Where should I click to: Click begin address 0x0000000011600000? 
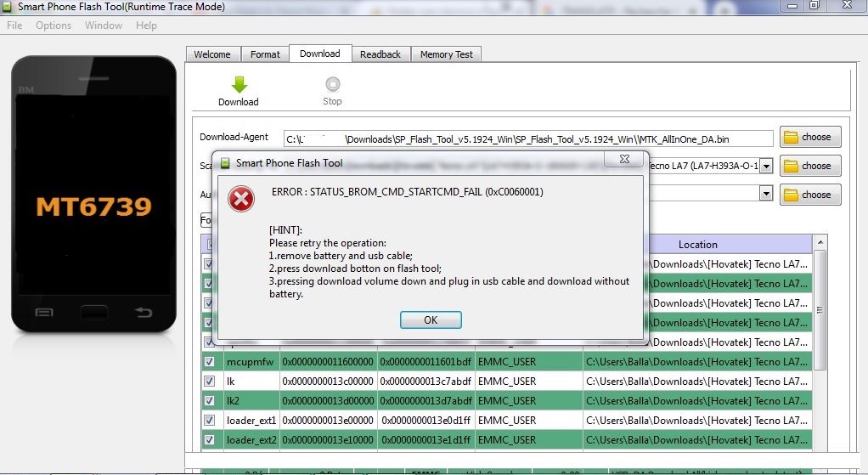328,361
